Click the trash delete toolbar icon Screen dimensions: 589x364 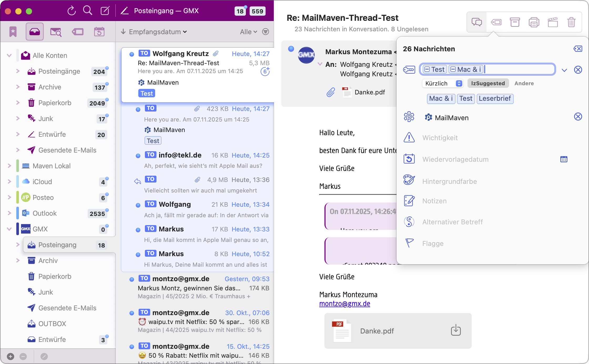[571, 22]
